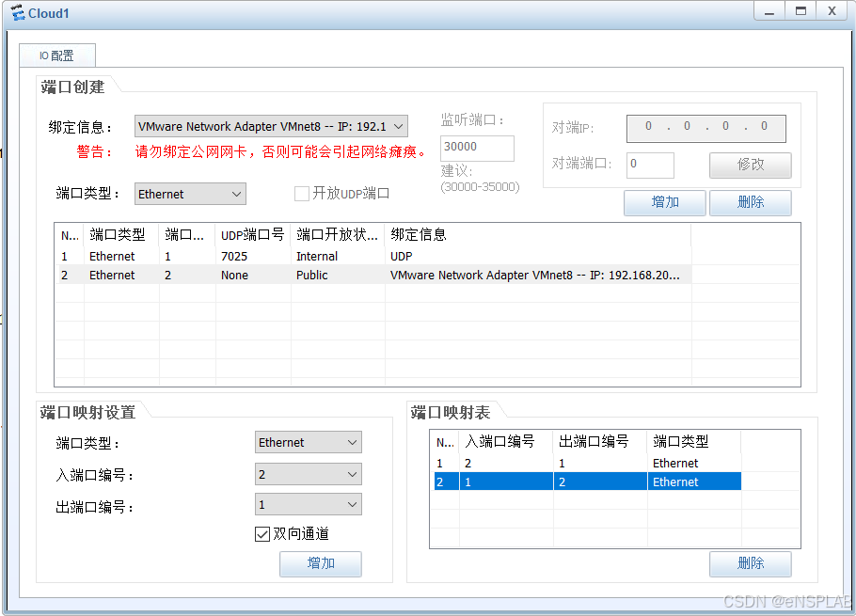The width and height of the screenshot is (856, 616).
Task: Switch to the IO配置 tab
Action: [57, 55]
